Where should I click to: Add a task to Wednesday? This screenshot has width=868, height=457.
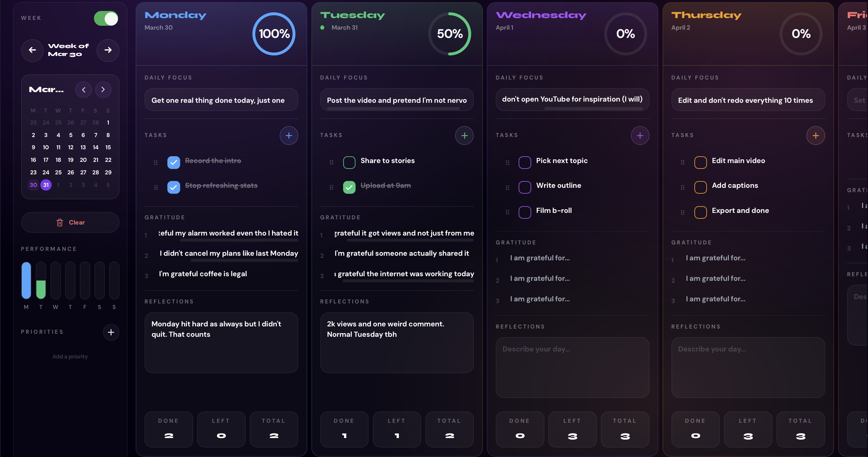pyautogui.click(x=640, y=136)
